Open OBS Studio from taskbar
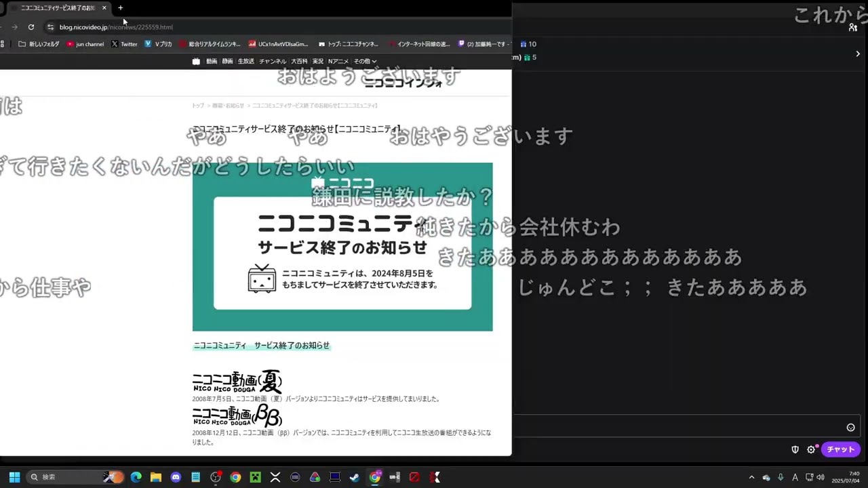This screenshot has width=868, height=488. 216,477
